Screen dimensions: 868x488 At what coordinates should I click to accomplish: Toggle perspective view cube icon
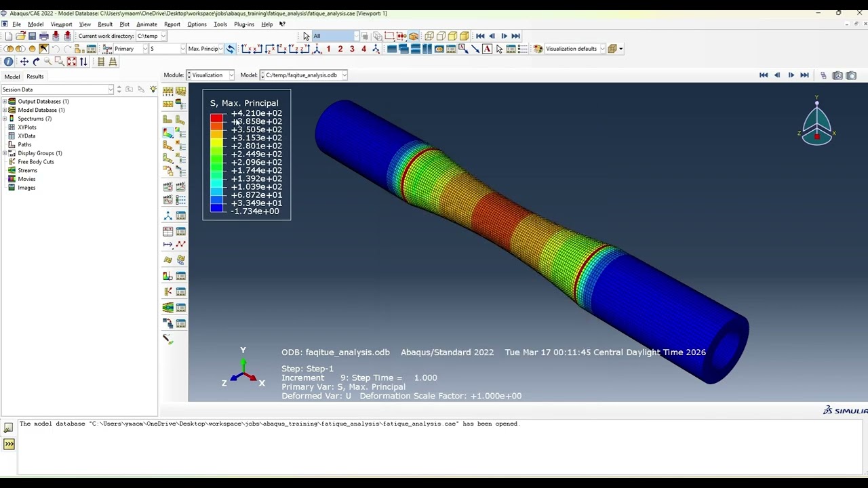(413, 36)
